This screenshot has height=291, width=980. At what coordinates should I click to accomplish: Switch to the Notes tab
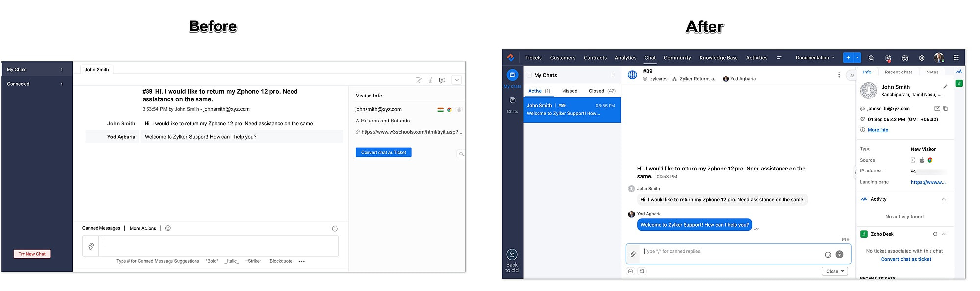tap(932, 72)
